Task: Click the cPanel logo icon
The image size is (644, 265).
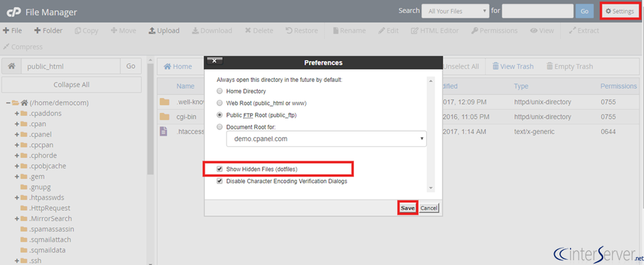Action: (14, 13)
